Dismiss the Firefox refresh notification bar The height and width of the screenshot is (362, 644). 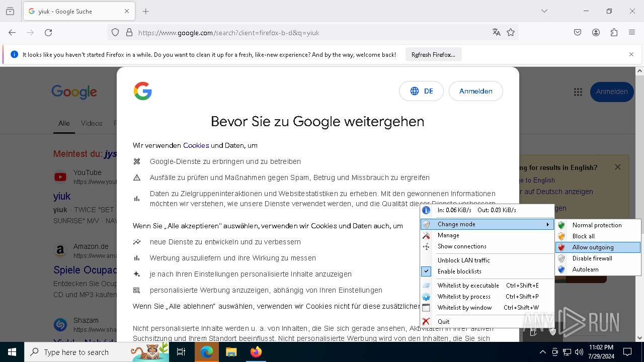631,54
